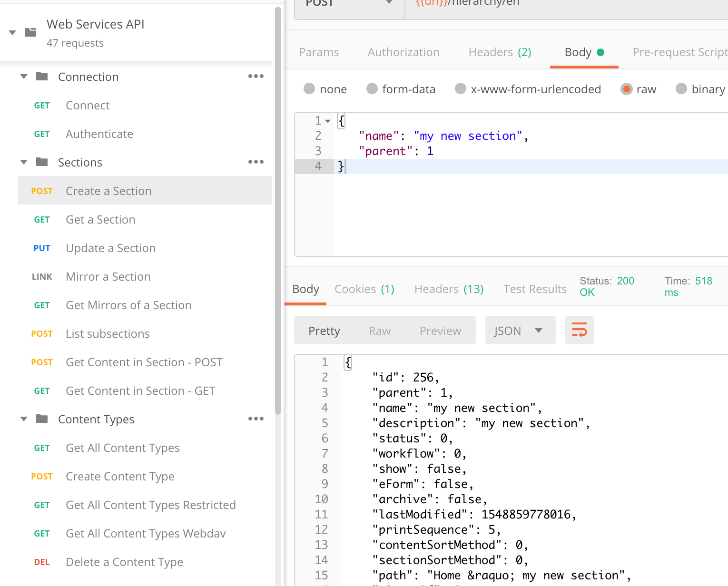This screenshot has width=728, height=586.
Task: Open the JSON format dropdown
Action: coord(520,331)
